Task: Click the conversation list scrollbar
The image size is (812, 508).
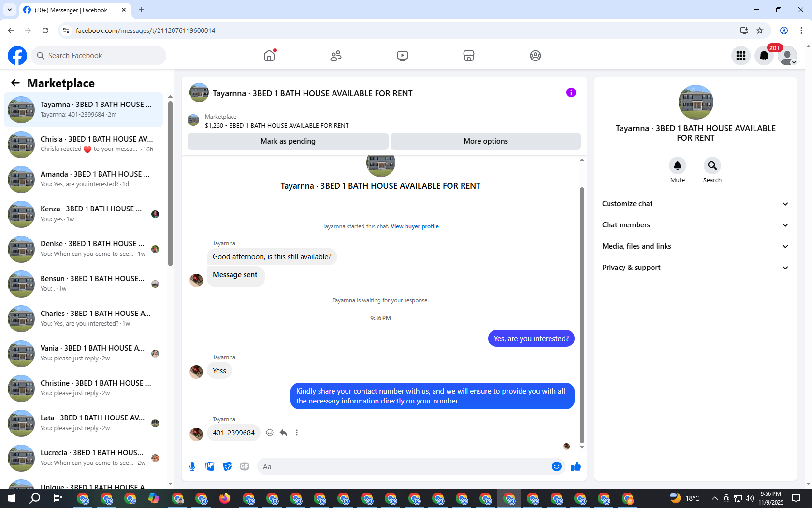Action: point(170,183)
